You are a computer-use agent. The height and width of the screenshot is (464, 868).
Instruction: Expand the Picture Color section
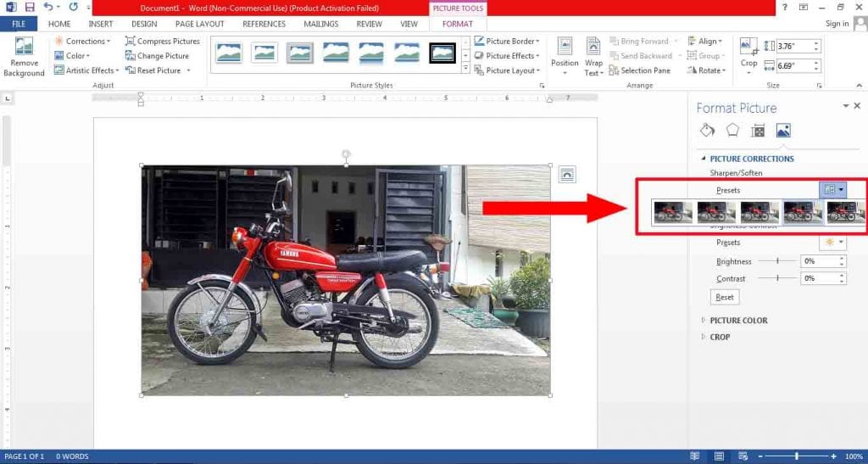pos(738,321)
